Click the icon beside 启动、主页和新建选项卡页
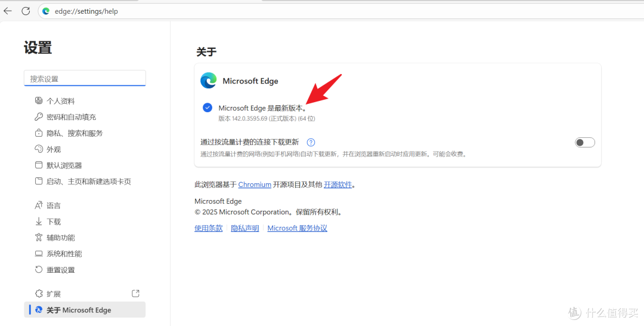The image size is (644, 326). point(39,181)
